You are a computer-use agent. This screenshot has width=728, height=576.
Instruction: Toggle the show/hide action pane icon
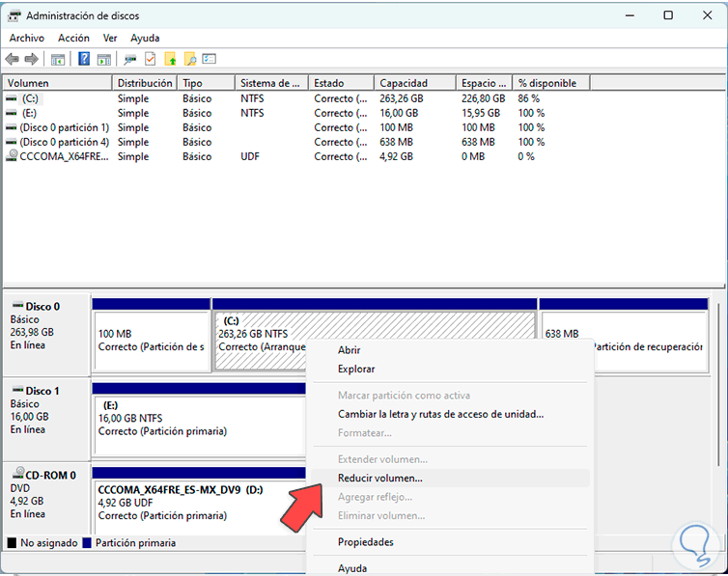tap(104, 60)
